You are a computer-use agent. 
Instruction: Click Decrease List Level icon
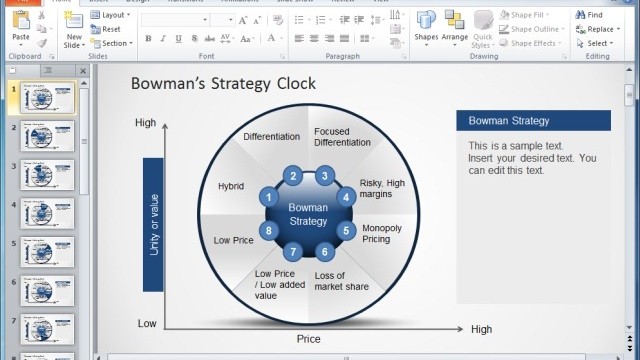coord(344,20)
